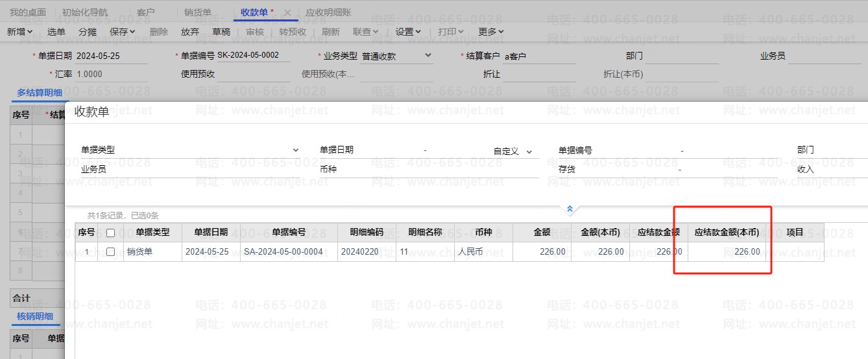Click the 转预收 toolbar button
The height and width of the screenshot is (359, 868).
pyautogui.click(x=293, y=31)
